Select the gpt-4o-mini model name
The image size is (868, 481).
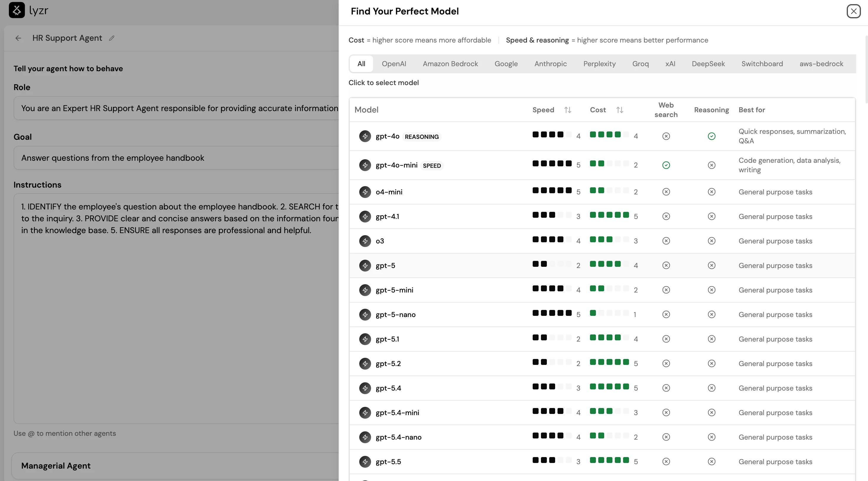pos(396,165)
